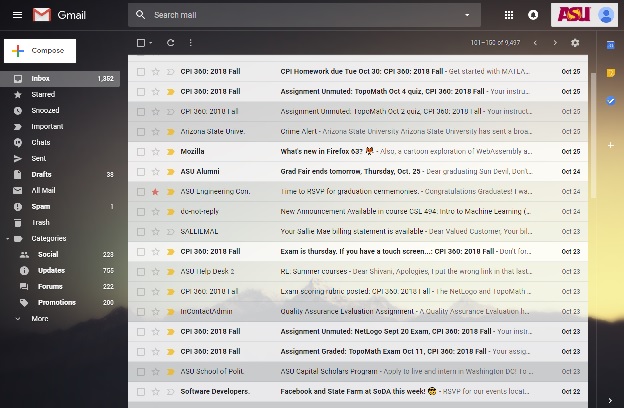Toggle importance marker on Software Developers email
This screenshot has height=408, width=624.
pos(170,392)
